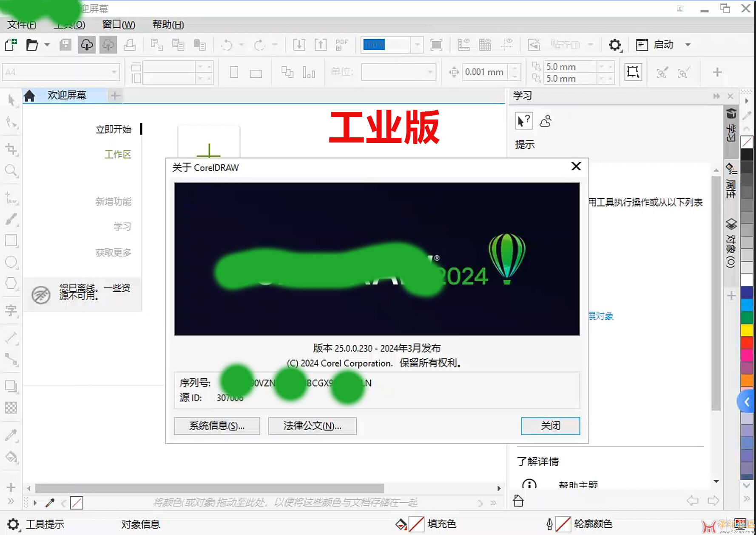
Task: Expand the A4 page size dropdown
Action: [x=114, y=72]
